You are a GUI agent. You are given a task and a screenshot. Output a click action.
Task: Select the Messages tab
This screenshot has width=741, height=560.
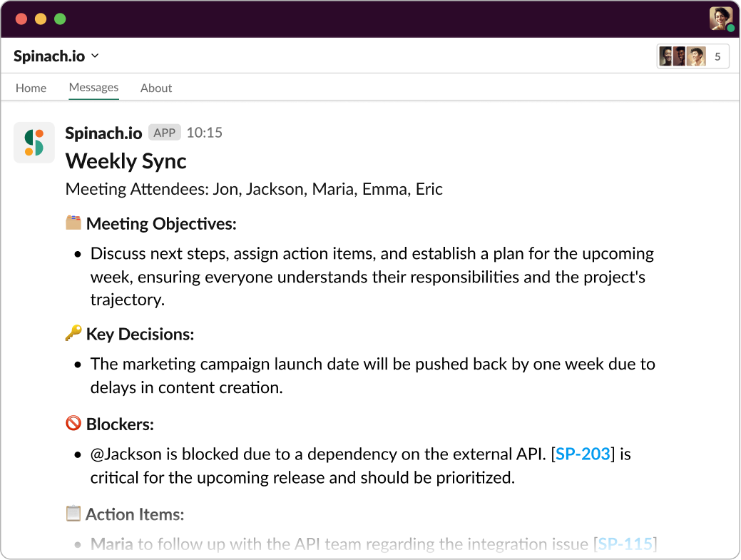[93, 88]
